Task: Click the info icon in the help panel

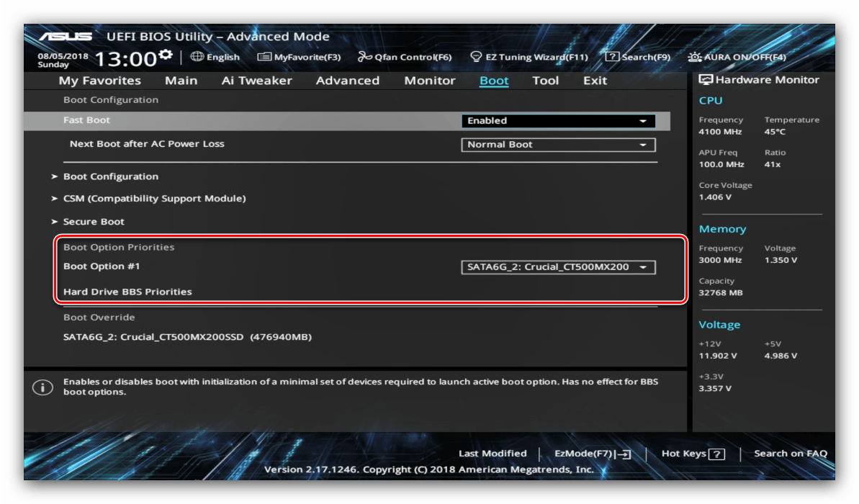Action: [42, 387]
